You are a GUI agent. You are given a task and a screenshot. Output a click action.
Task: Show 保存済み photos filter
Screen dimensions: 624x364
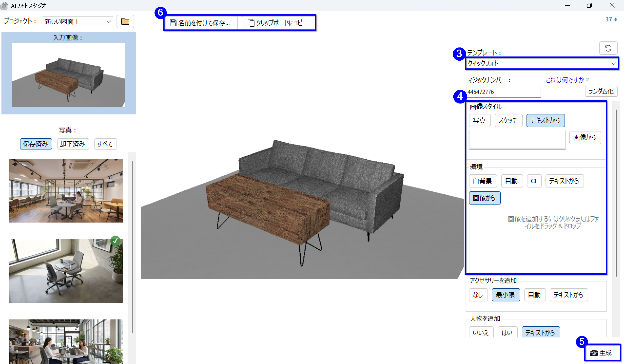(x=36, y=144)
